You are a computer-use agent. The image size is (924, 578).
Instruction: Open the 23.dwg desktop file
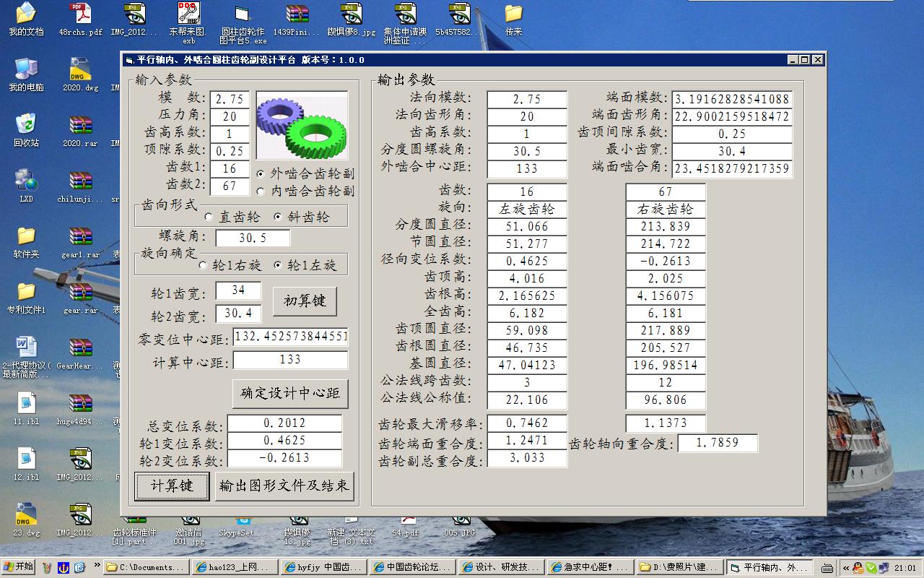pos(26,520)
